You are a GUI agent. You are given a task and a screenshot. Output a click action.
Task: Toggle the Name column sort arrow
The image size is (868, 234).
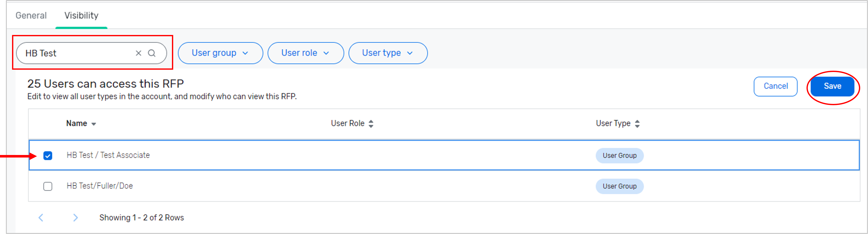click(93, 124)
